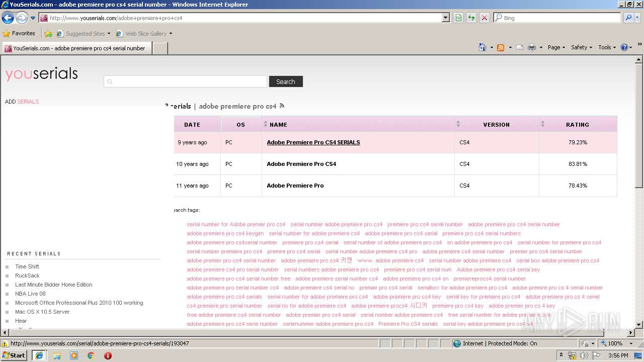The width and height of the screenshot is (644, 362).
Task: Open a New Tab button
Action: click(x=160, y=48)
